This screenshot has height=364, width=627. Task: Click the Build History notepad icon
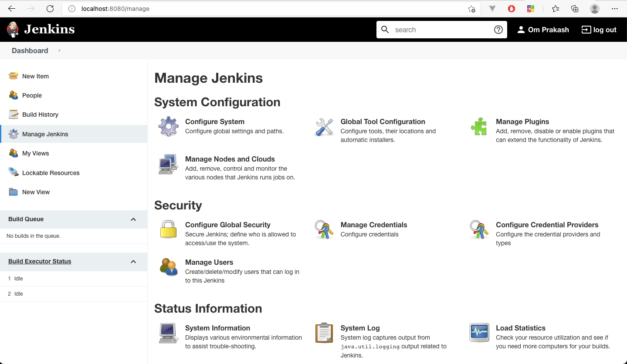pyautogui.click(x=14, y=114)
